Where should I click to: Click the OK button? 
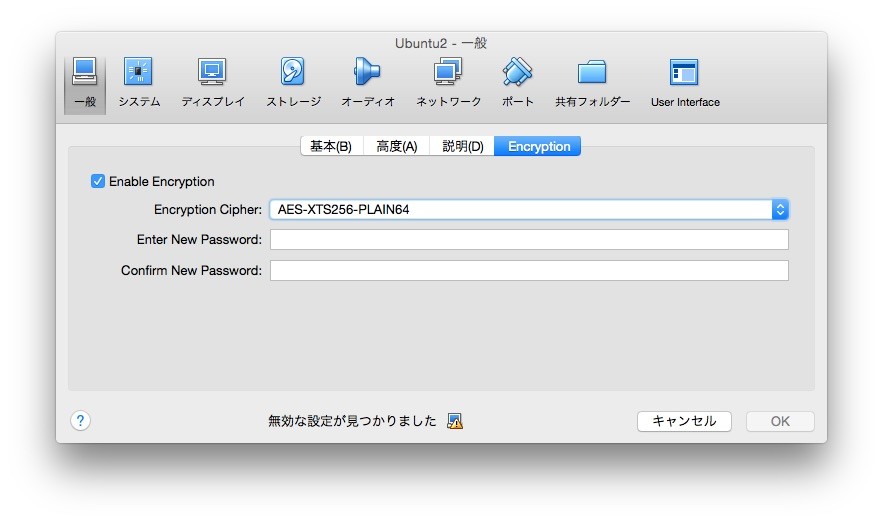780,421
